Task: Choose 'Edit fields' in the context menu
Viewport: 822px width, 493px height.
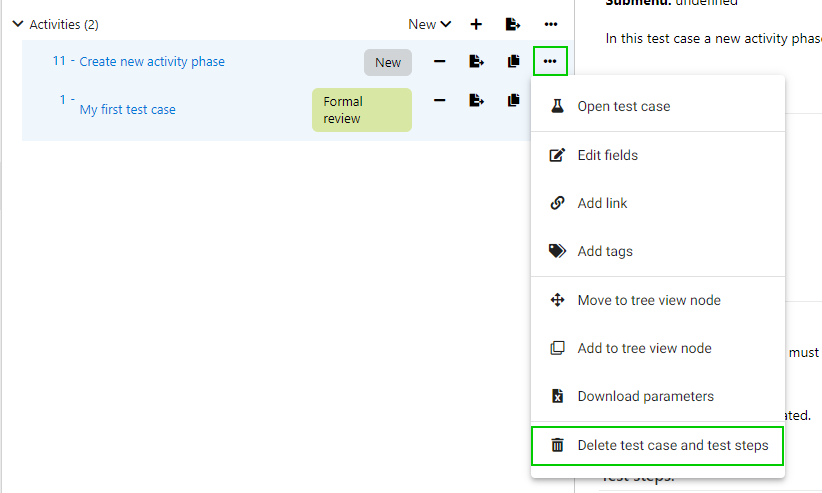Action: pyautogui.click(x=607, y=155)
